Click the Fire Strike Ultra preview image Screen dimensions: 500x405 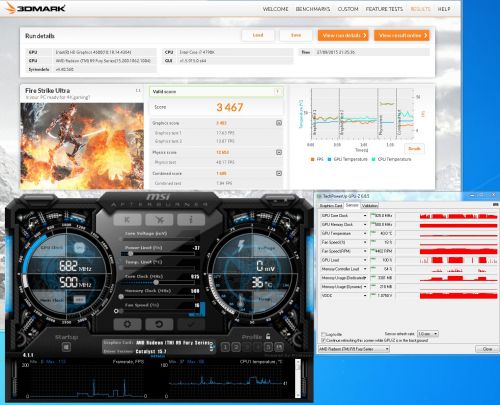[82, 146]
